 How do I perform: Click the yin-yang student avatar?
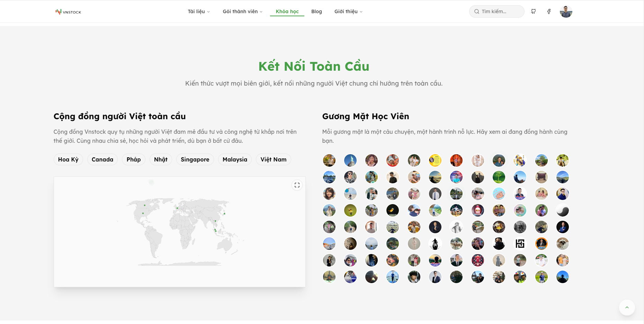(562, 210)
